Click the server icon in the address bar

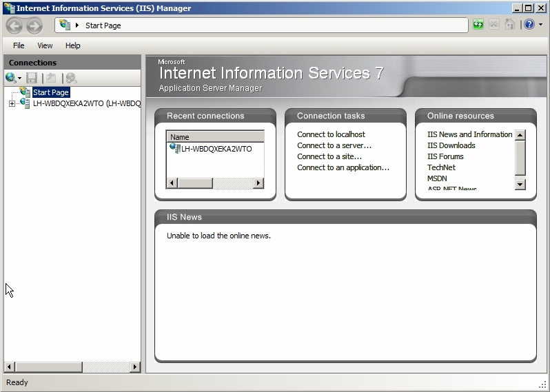coord(65,25)
